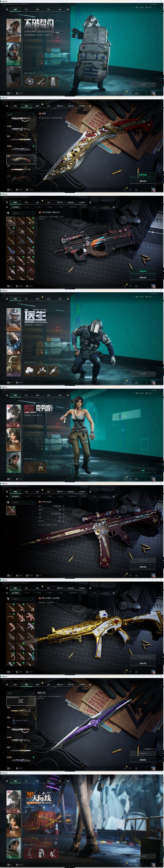The height and width of the screenshot is (868, 164).
Task: Click the crossed-tools icon at the shield screen's bottom right
Action: click(x=154, y=93)
